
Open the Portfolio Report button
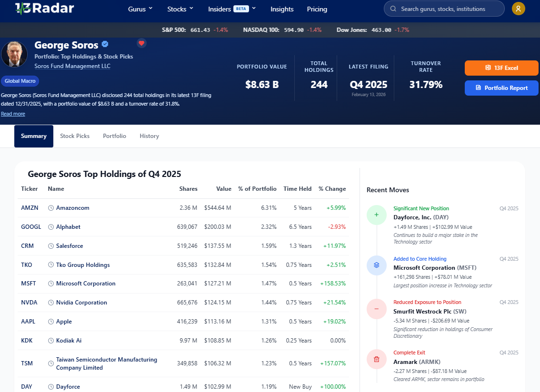point(501,88)
